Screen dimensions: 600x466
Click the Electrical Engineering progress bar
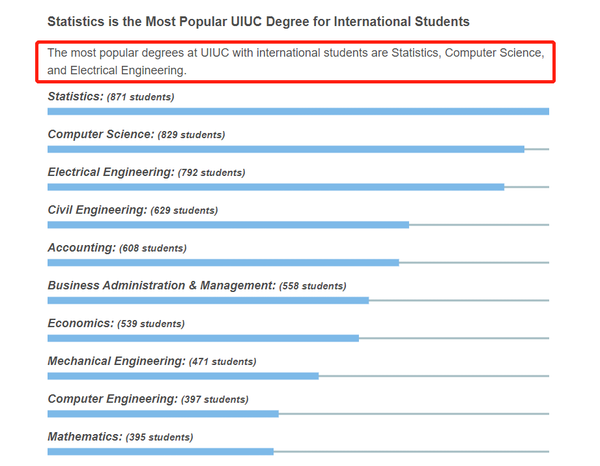276,186
